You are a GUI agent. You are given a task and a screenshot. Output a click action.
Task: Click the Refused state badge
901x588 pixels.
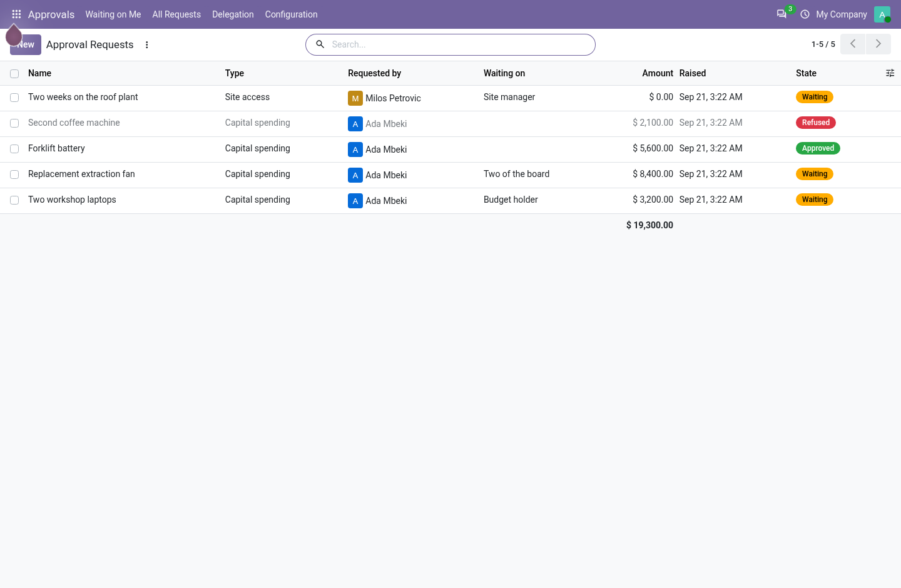pyautogui.click(x=816, y=123)
